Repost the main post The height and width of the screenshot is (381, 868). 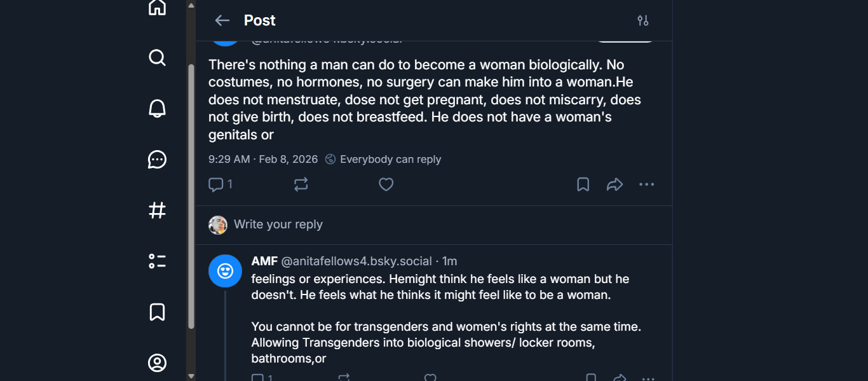[301, 184]
